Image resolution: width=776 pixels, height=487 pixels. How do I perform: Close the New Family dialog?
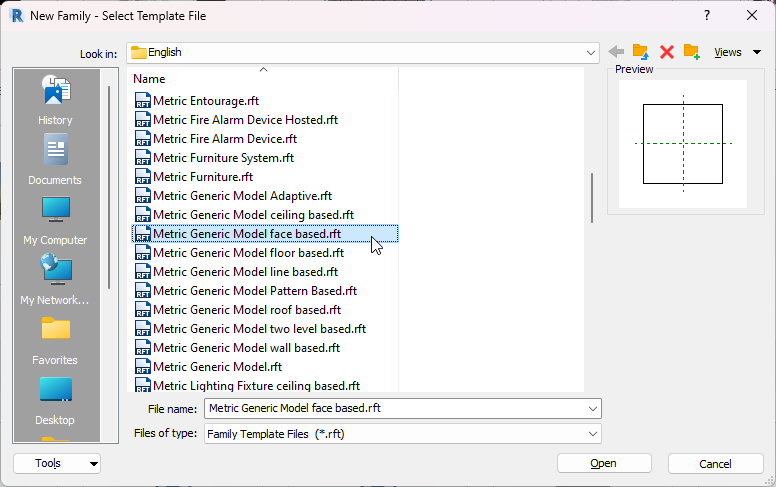click(752, 15)
